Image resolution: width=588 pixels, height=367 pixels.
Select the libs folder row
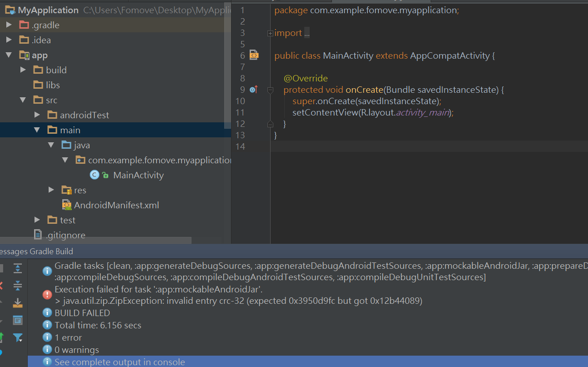[116, 85]
